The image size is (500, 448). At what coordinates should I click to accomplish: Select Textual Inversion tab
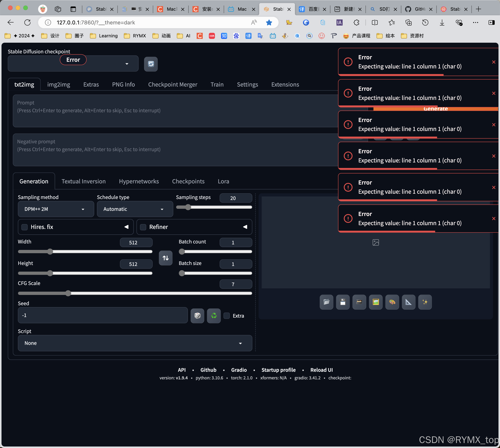[83, 181]
